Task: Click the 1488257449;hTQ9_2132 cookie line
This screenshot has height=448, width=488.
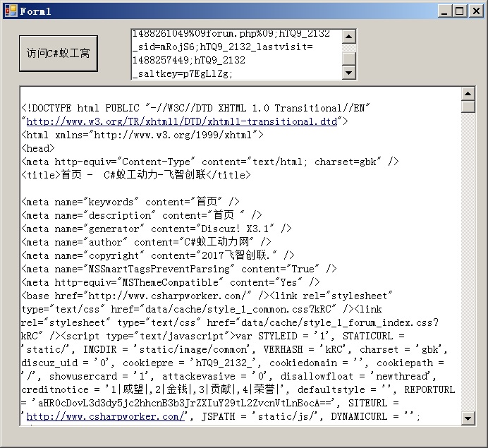Action: (x=189, y=60)
